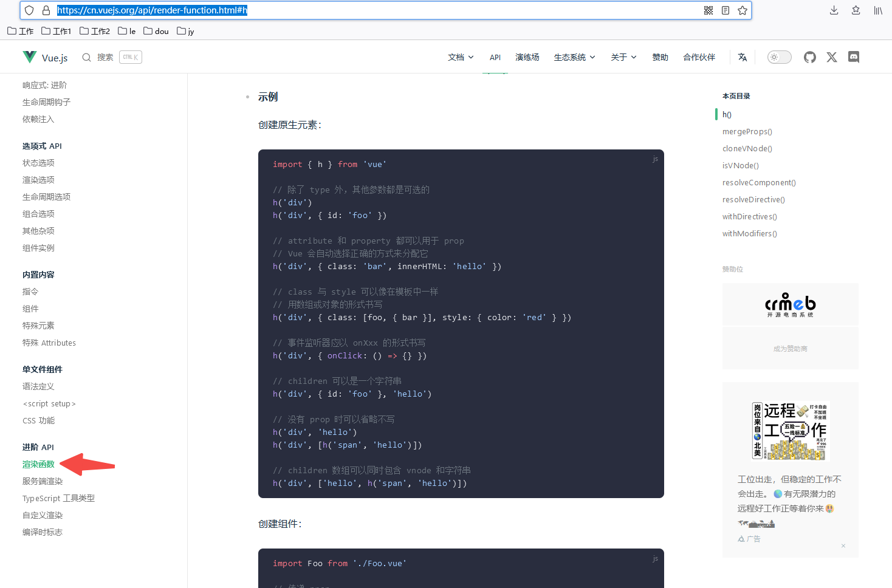Open the 渲染函数 link pointed by the arrow
The height and width of the screenshot is (588, 892).
pos(38,463)
